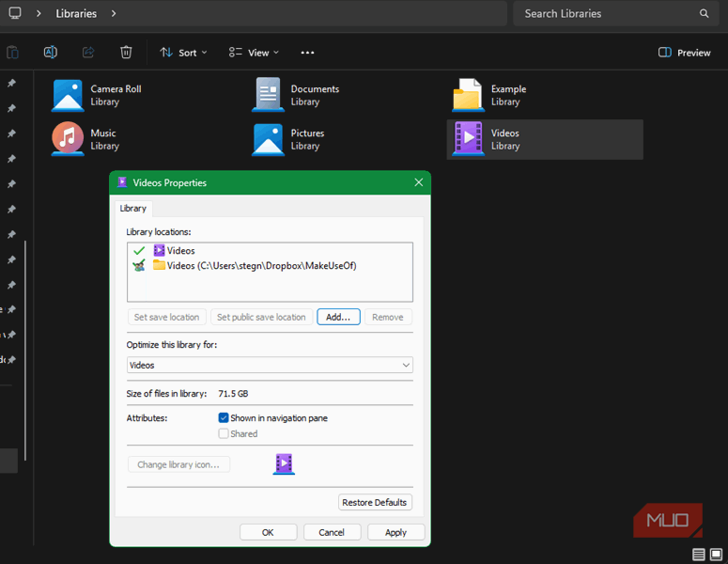
Task: Click the Add... button
Action: [x=338, y=317]
